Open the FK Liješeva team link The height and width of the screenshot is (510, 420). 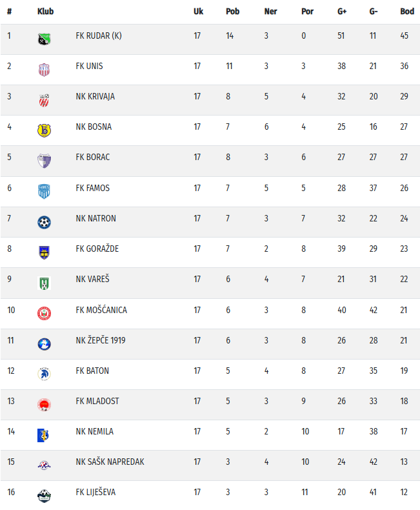(x=95, y=492)
